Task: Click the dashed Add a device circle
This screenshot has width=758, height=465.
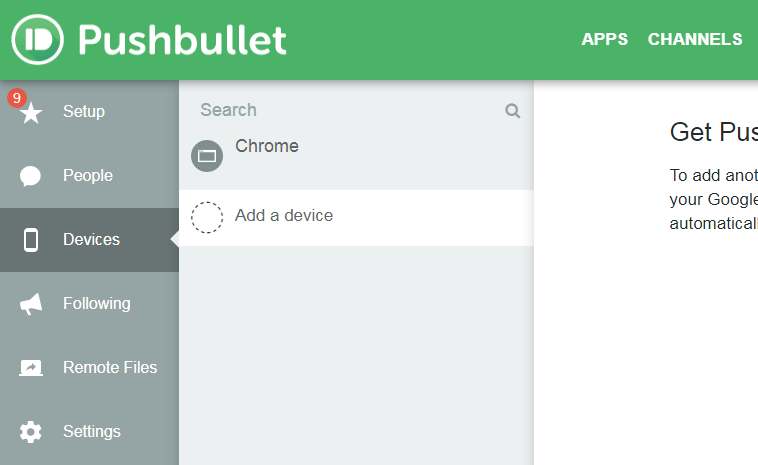Action: [207, 217]
